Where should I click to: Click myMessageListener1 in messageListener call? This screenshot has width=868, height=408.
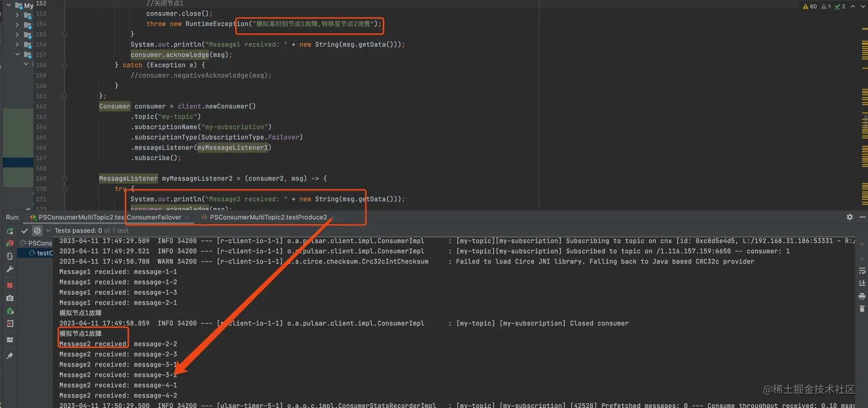coord(232,147)
